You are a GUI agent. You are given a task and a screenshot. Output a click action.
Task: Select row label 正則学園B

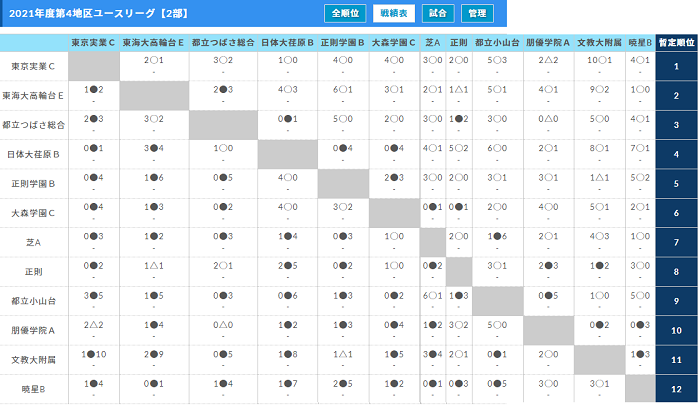[x=33, y=184]
